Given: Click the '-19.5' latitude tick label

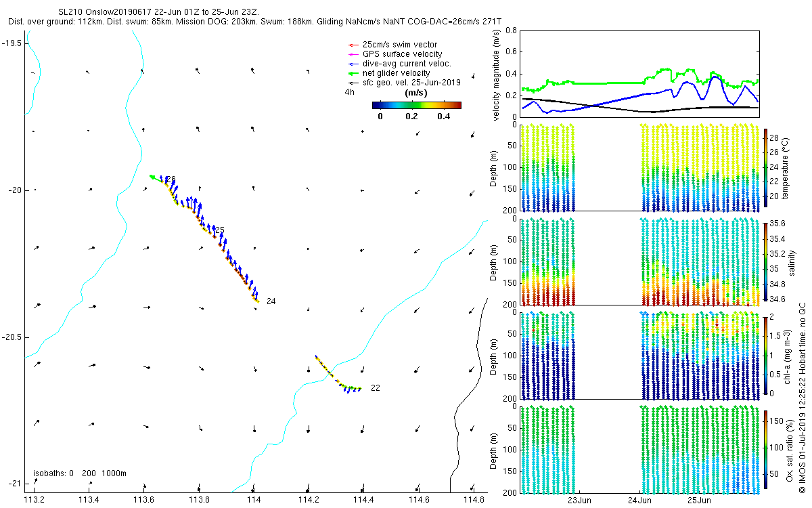Looking at the screenshot, I should click(x=12, y=43).
